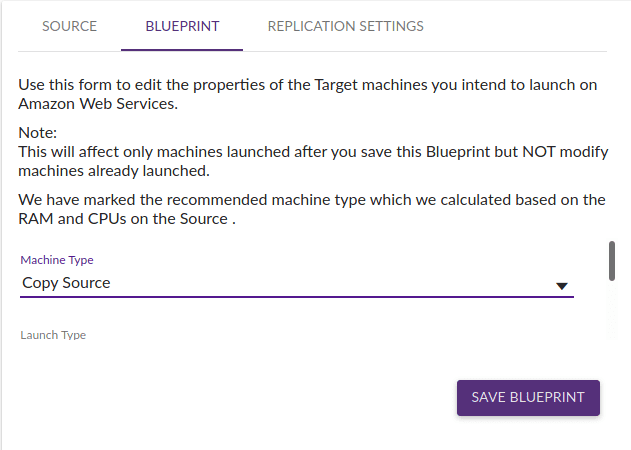Viewport: 631px width, 450px height.
Task: Click the 'Amazon Web Services.' text
Action: (x=97, y=104)
